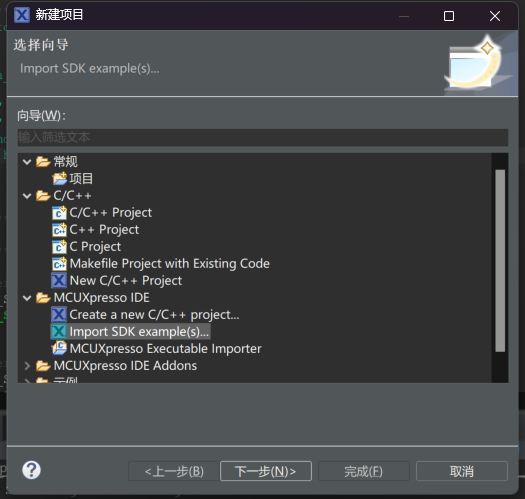Screen dimensions: 525x499
Task: Select the MCUXpresso IDE category label
Action: tap(101, 298)
